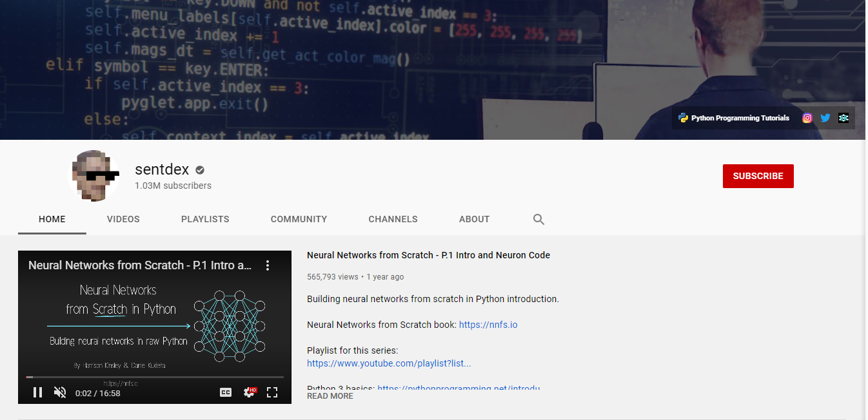Click the sentdex channel avatar
The width and height of the screenshot is (868, 420).
coord(94,176)
